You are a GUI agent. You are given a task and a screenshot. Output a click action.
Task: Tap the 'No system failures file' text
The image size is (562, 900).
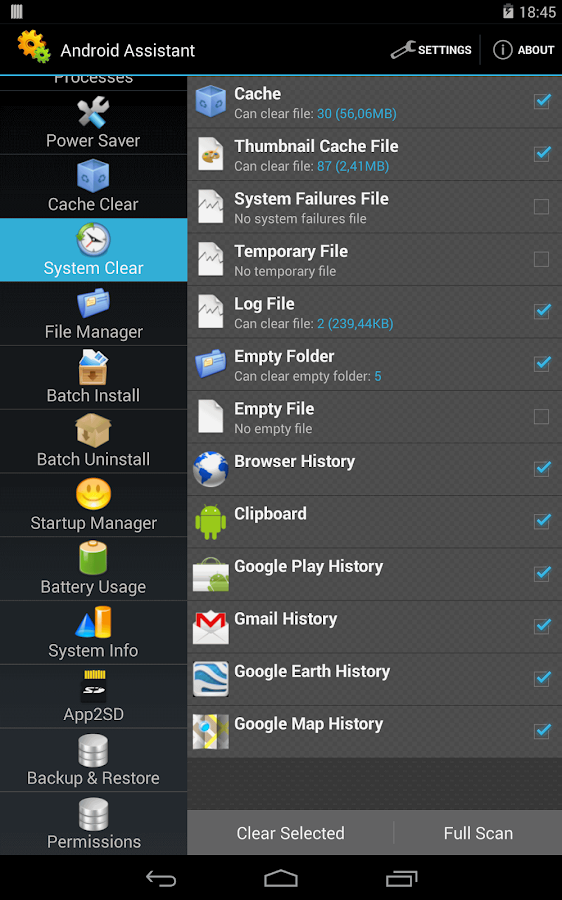point(300,219)
